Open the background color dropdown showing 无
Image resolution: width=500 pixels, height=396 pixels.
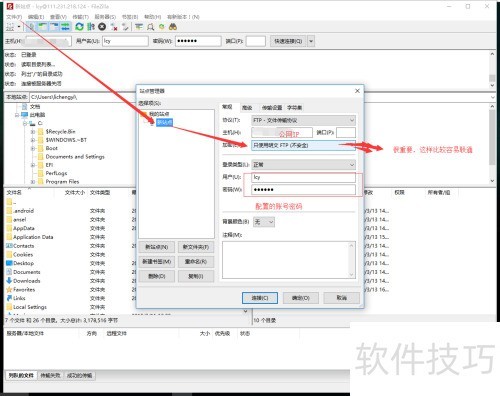point(264,222)
